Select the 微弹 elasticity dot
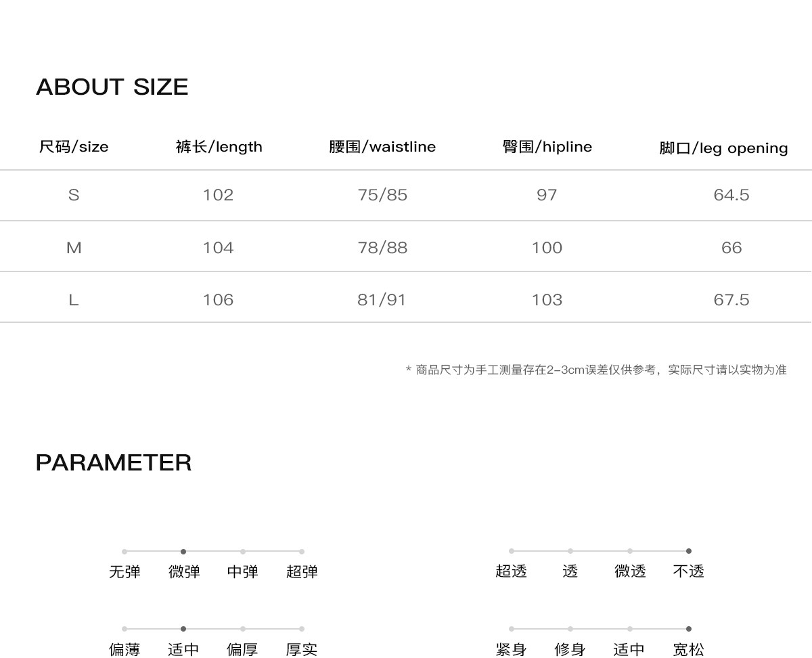This screenshot has height=658, width=812. coord(183,552)
